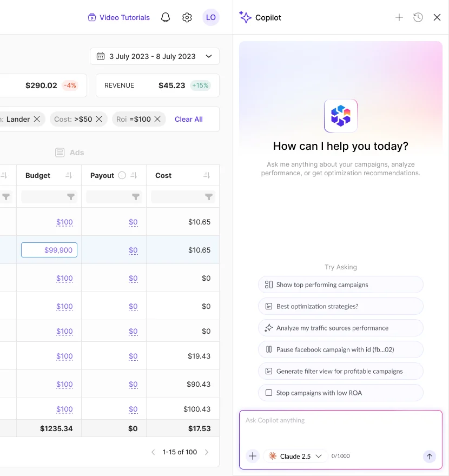Screen dimensions: 449x476
Task: Select 'Stop campaigns with low ROA' suggestion
Action: [341, 393]
